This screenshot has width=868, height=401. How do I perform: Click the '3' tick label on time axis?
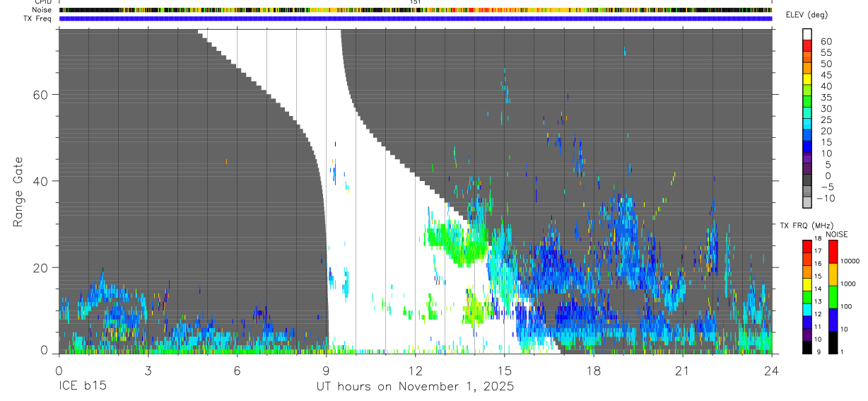coord(148,371)
